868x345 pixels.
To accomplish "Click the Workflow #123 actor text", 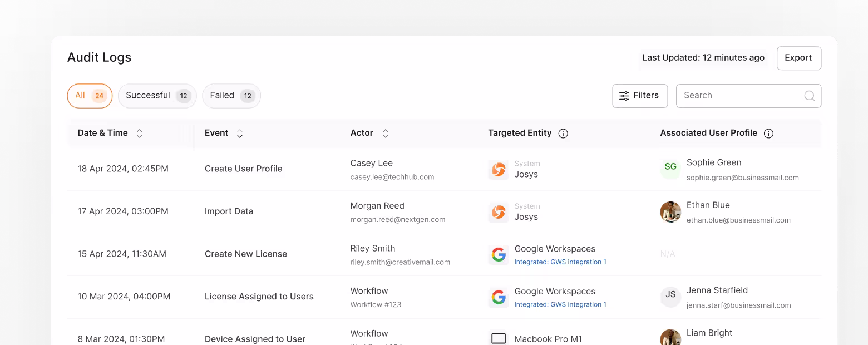I will point(376,305).
